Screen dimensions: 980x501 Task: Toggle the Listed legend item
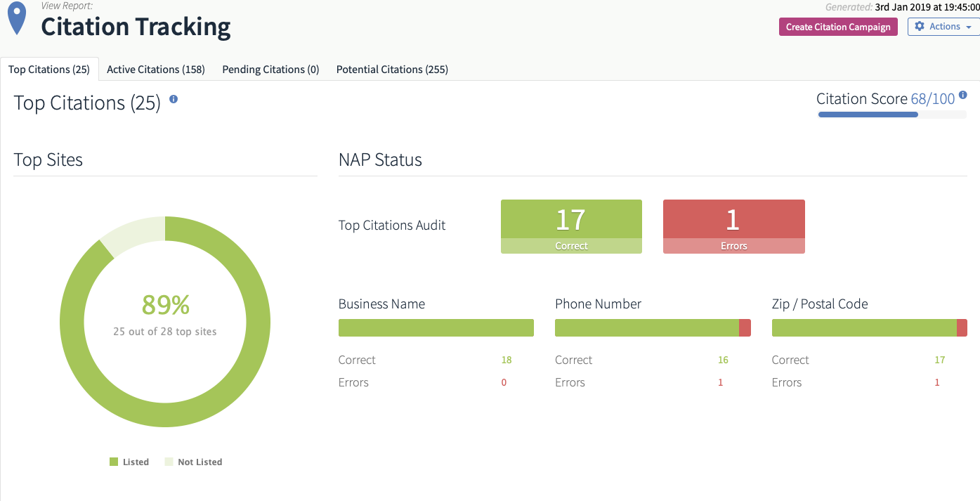coord(129,462)
